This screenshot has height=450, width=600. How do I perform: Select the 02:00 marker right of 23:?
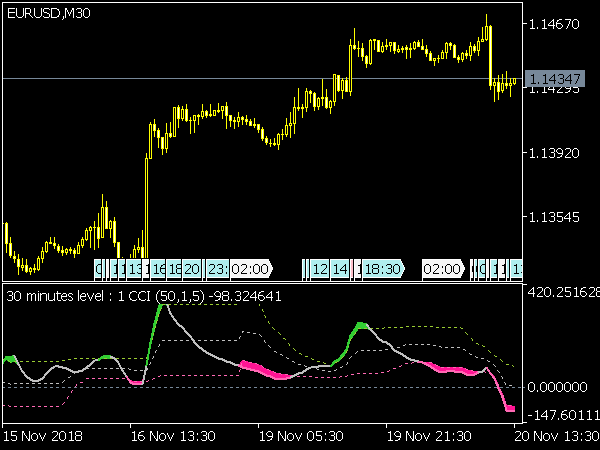251,269
